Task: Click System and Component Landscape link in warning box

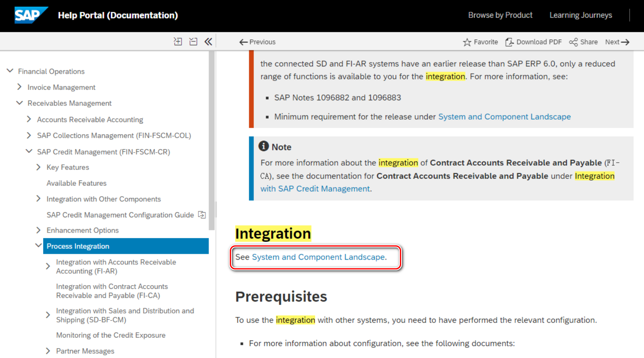Action: (504, 117)
